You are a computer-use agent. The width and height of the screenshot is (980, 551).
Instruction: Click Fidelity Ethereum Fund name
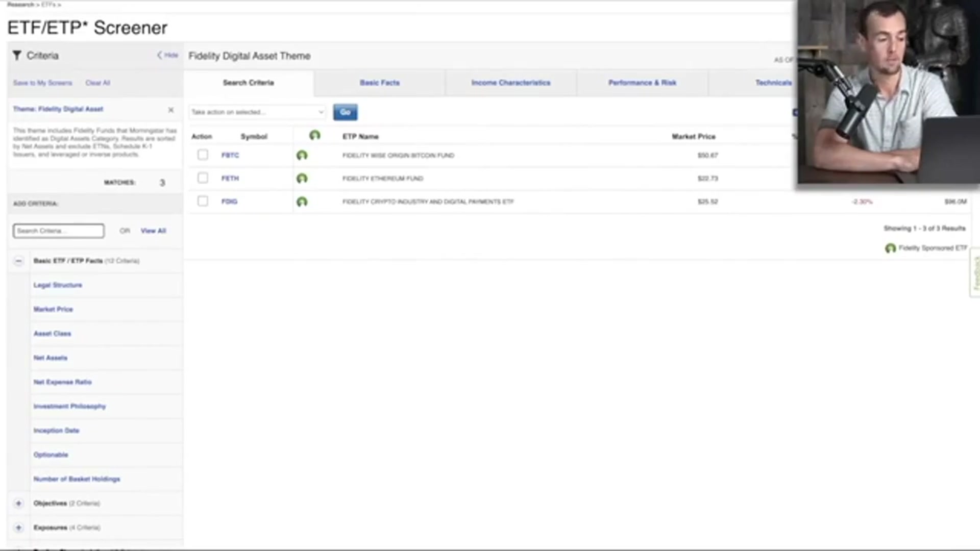pyautogui.click(x=383, y=179)
